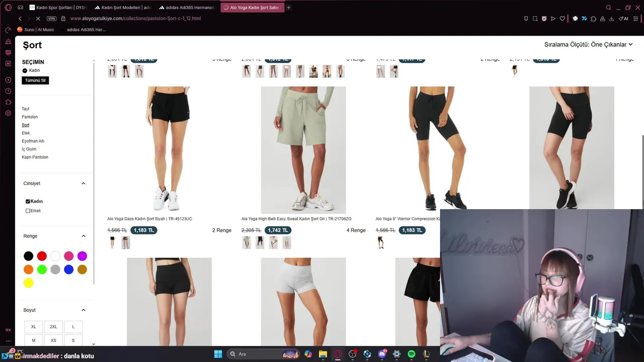The image size is (644, 362).
Task: Open İç Giyim category
Action: tap(29, 149)
